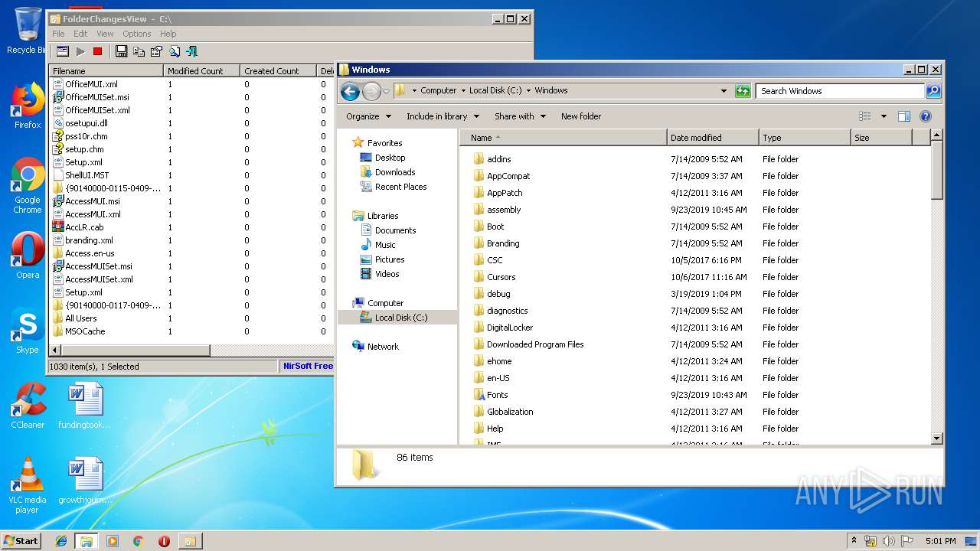Launch Opera from the desktop
The width and height of the screenshot is (980, 551).
tap(28, 256)
